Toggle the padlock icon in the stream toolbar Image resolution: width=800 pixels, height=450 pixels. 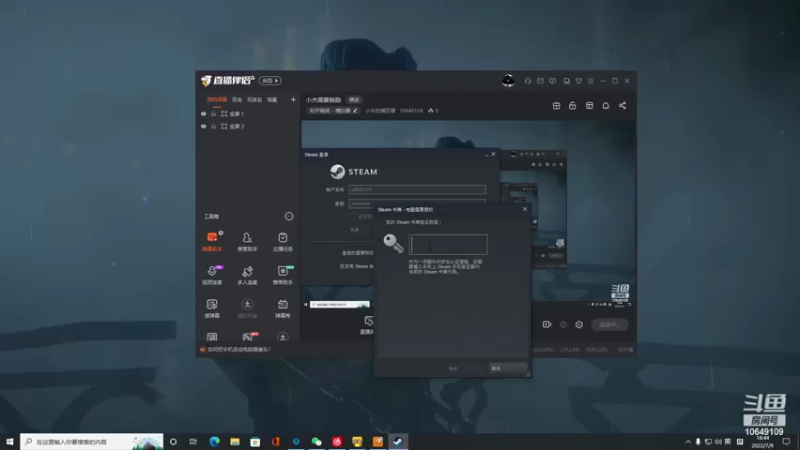tap(572, 106)
